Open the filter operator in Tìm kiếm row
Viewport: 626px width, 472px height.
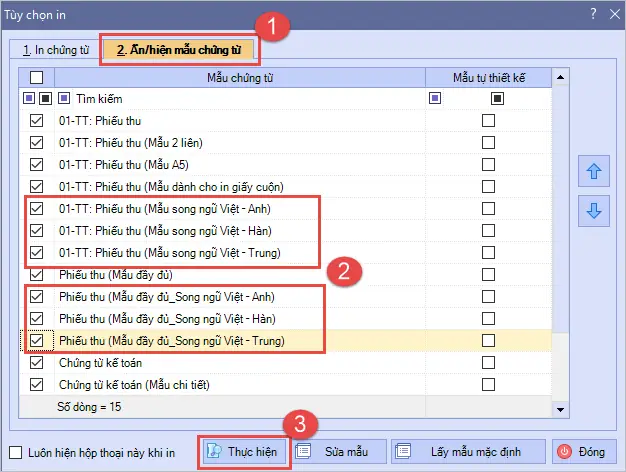coord(63,98)
